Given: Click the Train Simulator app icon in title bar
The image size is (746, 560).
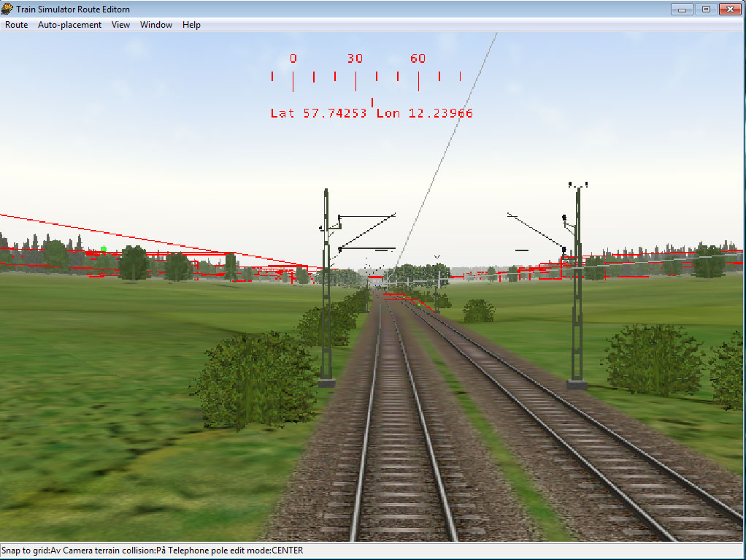Looking at the screenshot, I should (x=8, y=9).
